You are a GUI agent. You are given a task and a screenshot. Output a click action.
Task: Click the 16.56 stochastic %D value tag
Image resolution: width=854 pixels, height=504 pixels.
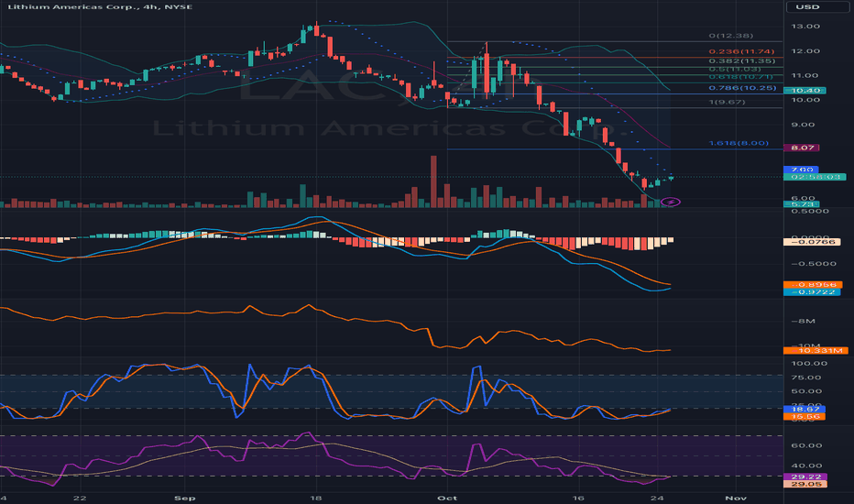(805, 416)
